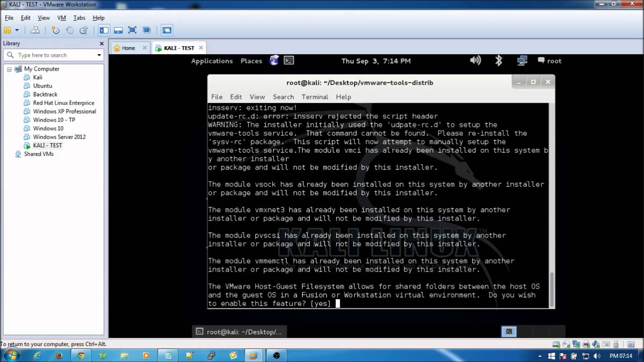Revert VM to previous snapshot icon
This screenshot has height=362, width=644.
pos(70,30)
